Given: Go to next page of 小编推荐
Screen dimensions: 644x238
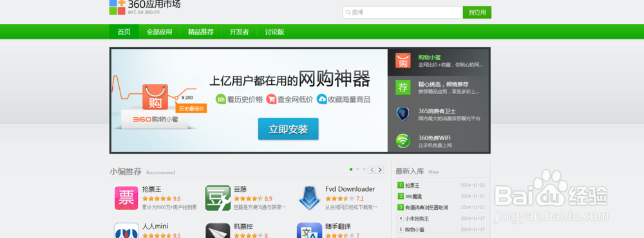Looking at the screenshot, I should coord(380,169).
